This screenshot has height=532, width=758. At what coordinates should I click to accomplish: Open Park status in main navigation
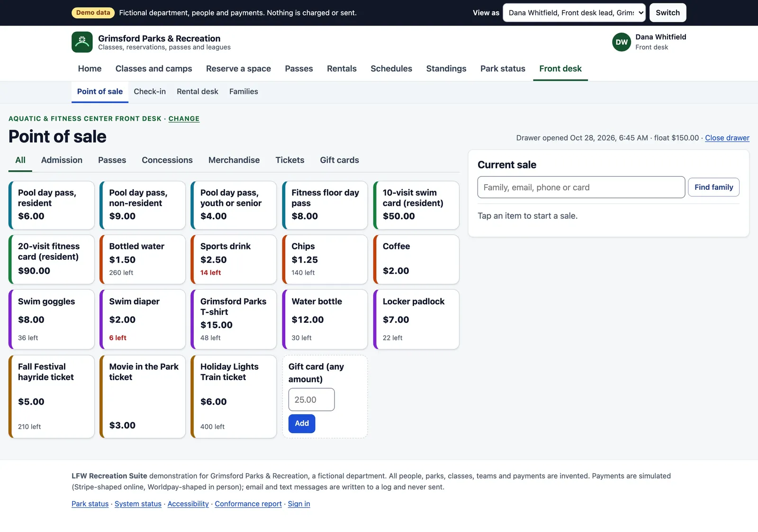coord(503,69)
